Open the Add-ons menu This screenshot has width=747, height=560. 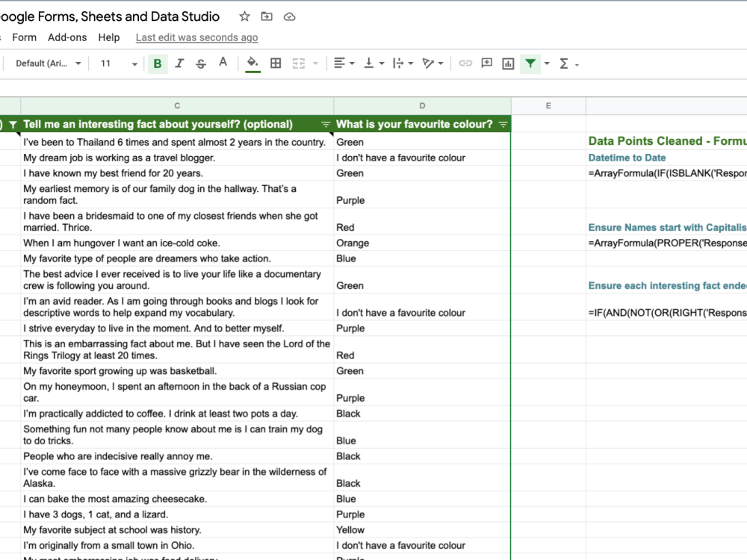pos(67,37)
